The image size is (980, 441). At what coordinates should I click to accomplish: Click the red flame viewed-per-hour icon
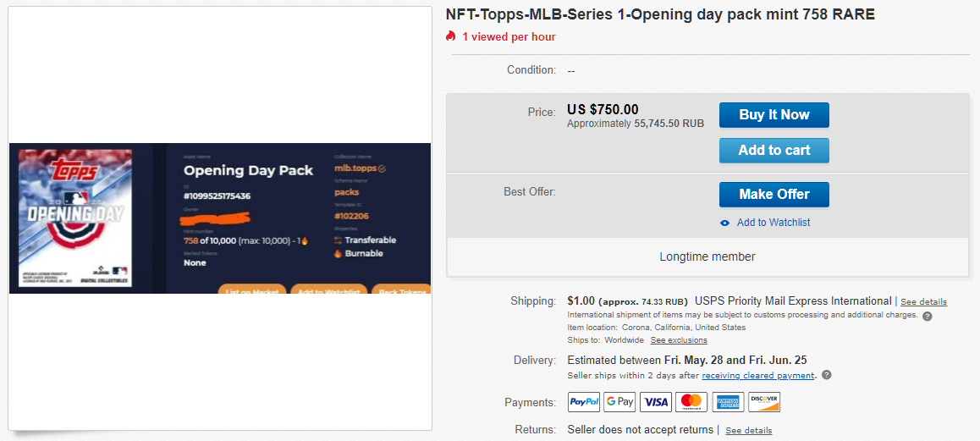[451, 36]
